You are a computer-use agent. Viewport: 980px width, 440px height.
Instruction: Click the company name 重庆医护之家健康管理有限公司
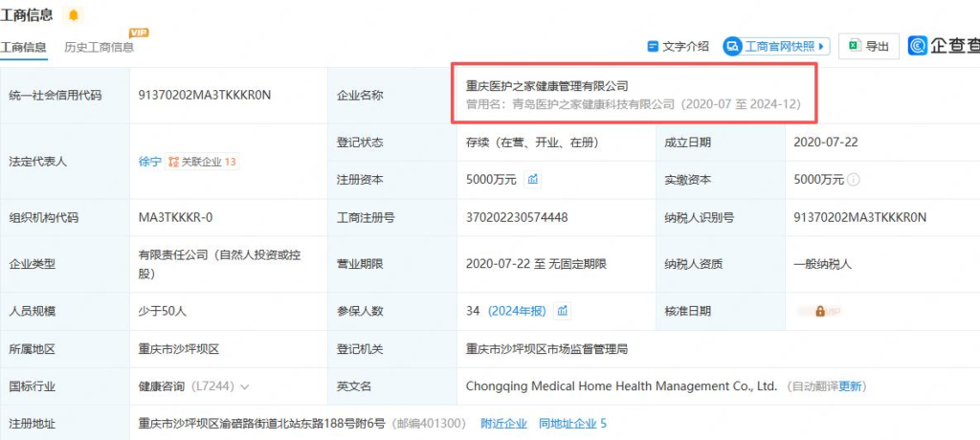[x=546, y=86]
